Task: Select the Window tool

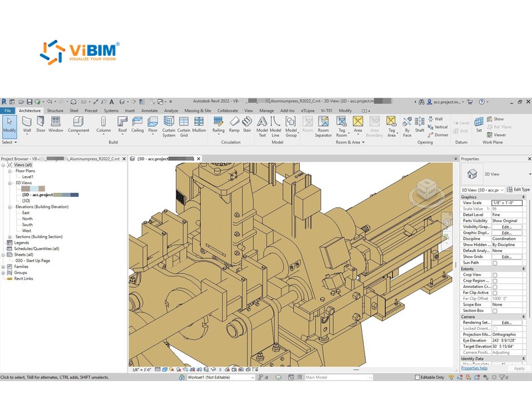Action: [56, 124]
